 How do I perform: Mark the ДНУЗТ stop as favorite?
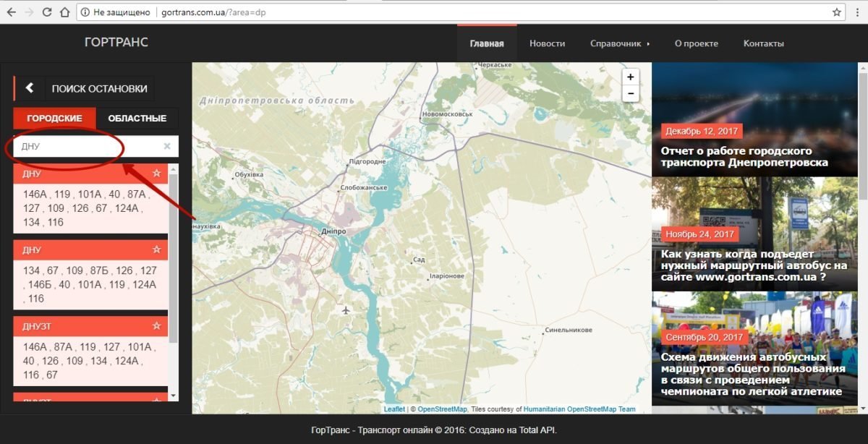(x=156, y=326)
